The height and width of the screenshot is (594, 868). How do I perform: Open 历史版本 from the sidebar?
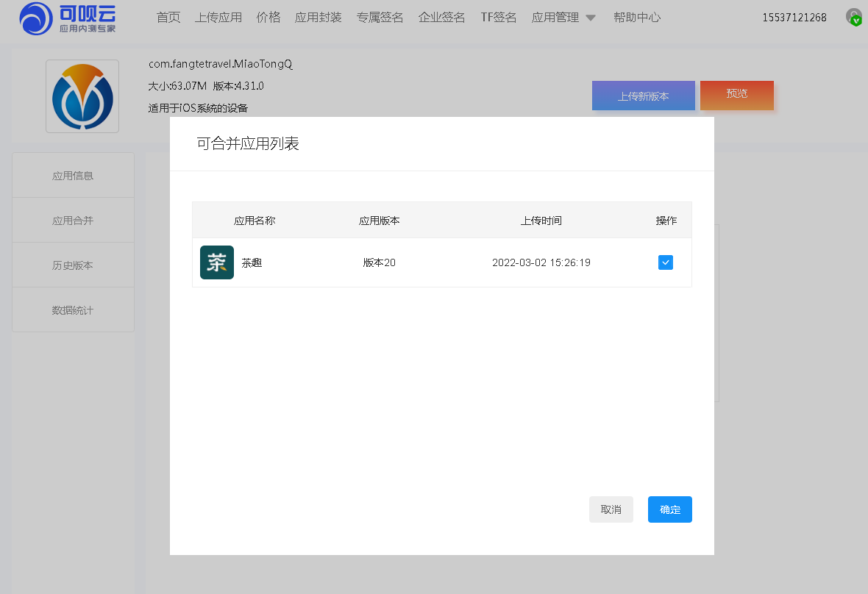pos(73,264)
